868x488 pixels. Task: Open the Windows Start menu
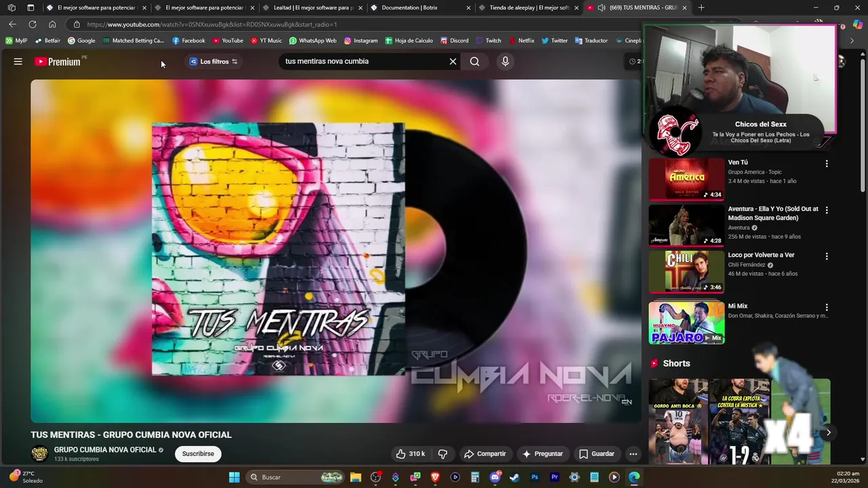click(x=234, y=477)
